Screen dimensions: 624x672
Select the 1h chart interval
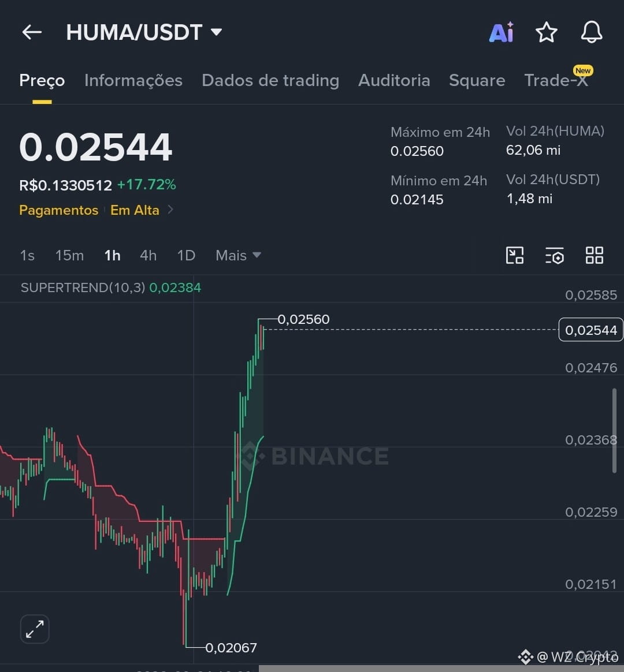pyautogui.click(x=112, y=255)
